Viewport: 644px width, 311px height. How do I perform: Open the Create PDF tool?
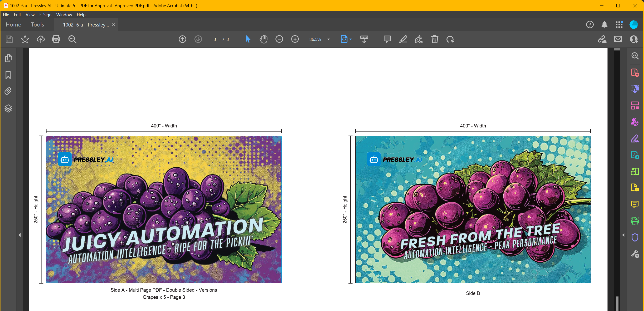tap(635, 73)
